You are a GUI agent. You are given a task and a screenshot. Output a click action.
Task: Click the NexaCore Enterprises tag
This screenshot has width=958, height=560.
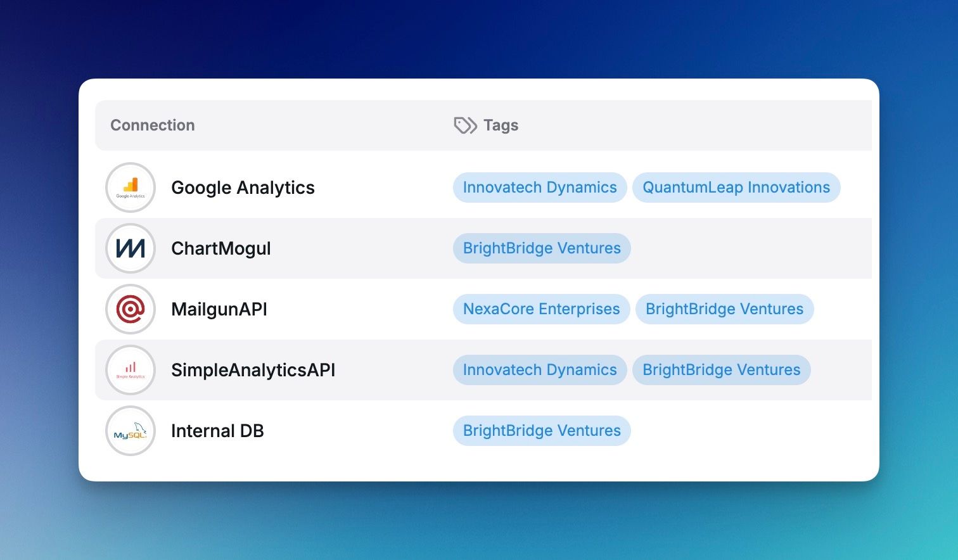[x=541, y=309]
